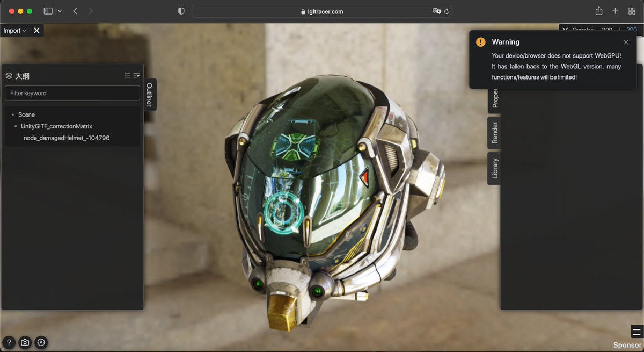Show Safari tab overview grid
The image size is (644, 352).
632,11
